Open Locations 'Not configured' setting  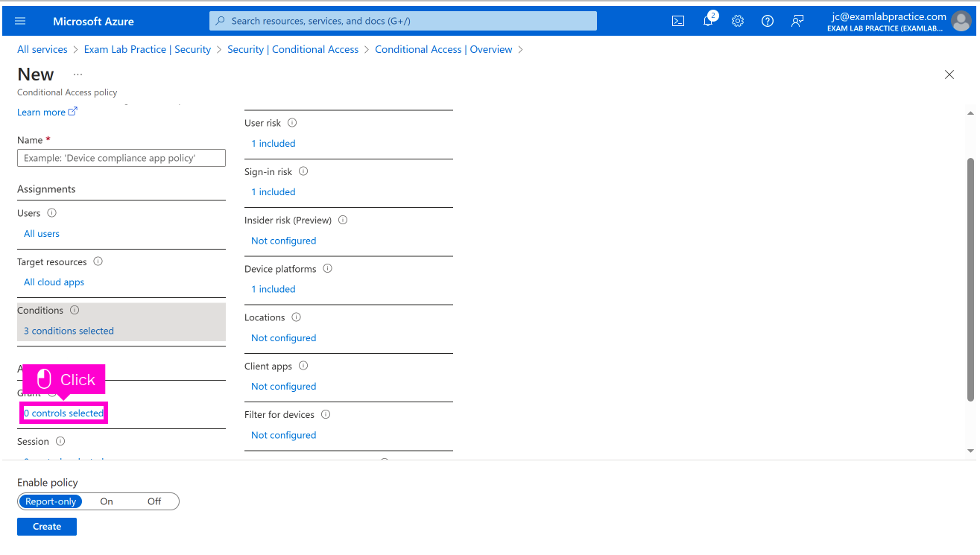click(283, 337)
